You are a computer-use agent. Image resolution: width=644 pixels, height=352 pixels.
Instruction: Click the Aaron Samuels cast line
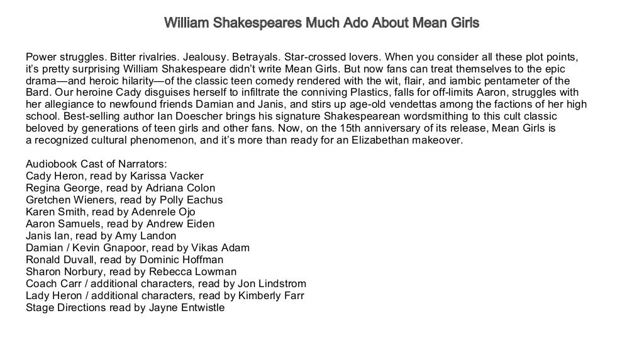click(119, 224)
